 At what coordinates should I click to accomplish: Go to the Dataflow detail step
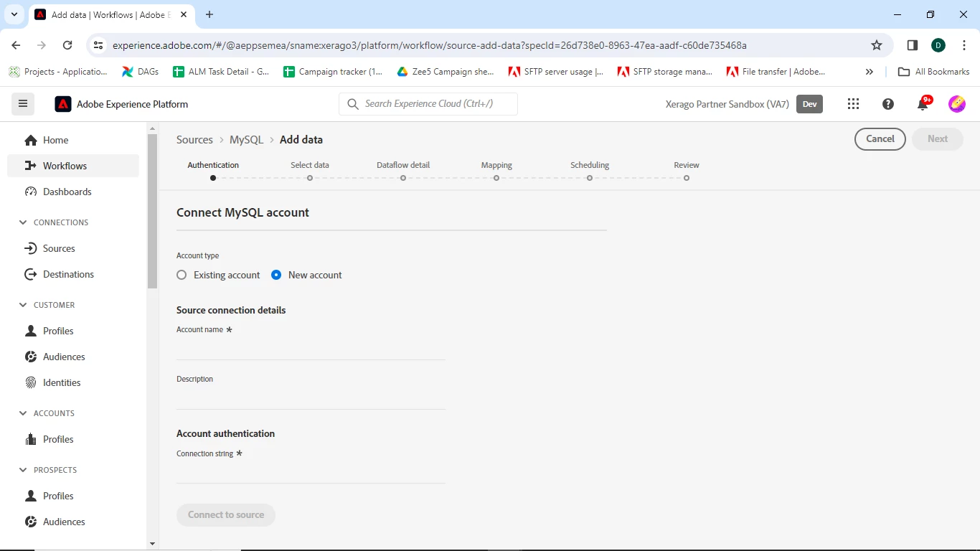click(403, 171)
